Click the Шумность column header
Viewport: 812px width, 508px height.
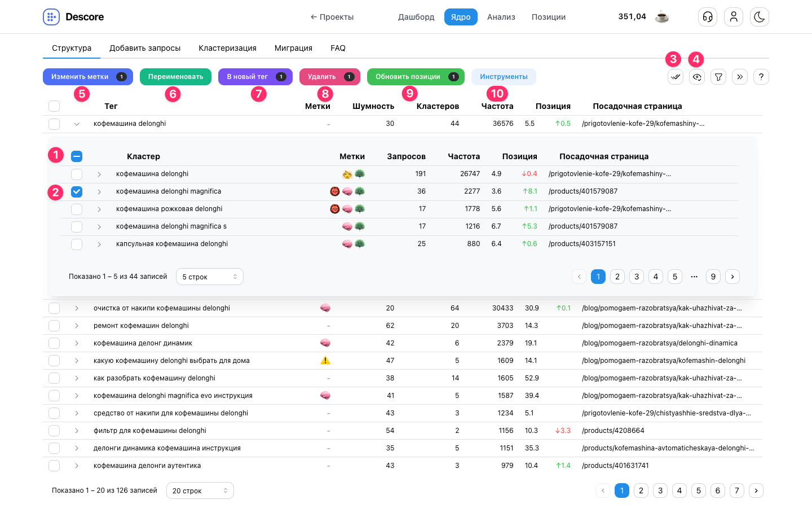click(x=373, y=106)
